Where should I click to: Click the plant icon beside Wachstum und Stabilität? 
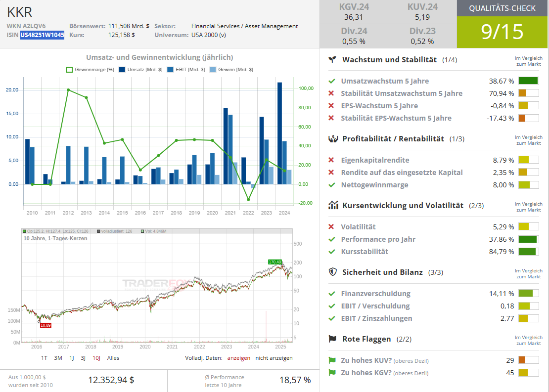(332, 59)
